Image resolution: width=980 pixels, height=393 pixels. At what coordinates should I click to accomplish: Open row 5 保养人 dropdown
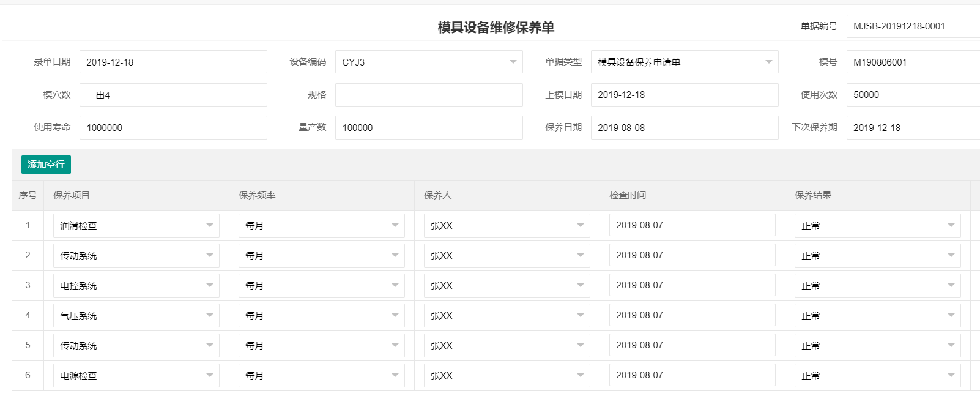[507, 345]
